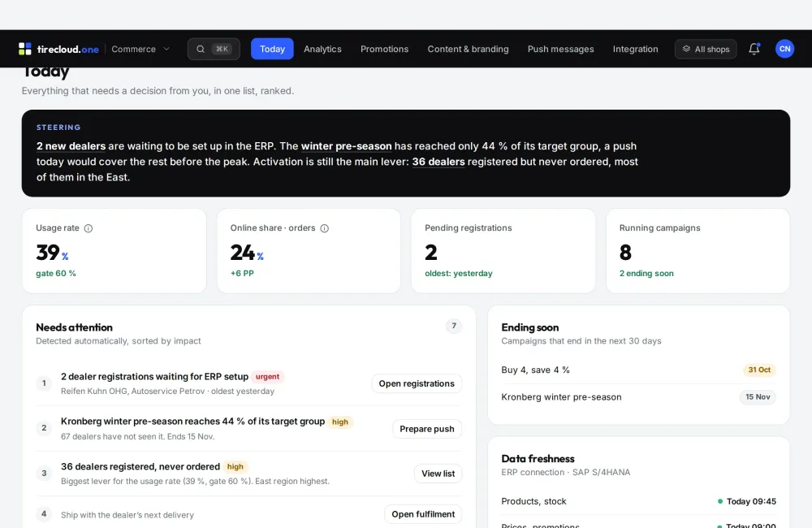
Task: Open 'Kronberg winter pre-season' under Ending soon
Action: pyautogui.click(x=561, y=397)
